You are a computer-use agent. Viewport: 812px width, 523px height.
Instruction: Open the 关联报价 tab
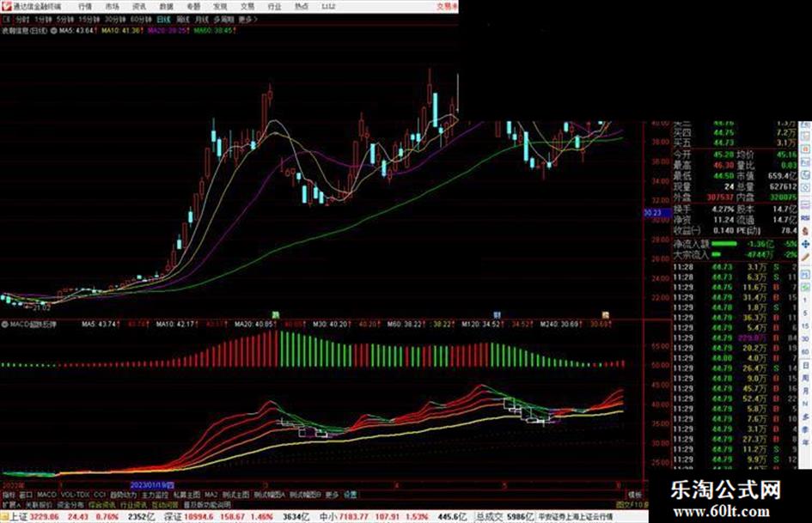39,504
